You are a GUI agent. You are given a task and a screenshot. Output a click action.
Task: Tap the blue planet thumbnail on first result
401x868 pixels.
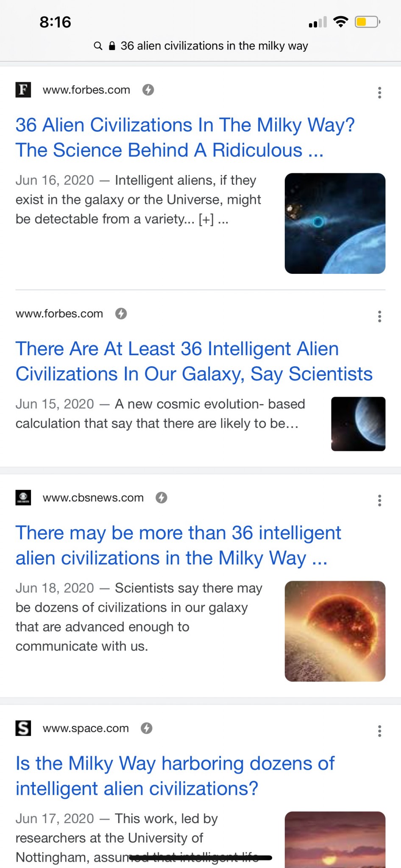pyautogui.click(x=335, y=223)
